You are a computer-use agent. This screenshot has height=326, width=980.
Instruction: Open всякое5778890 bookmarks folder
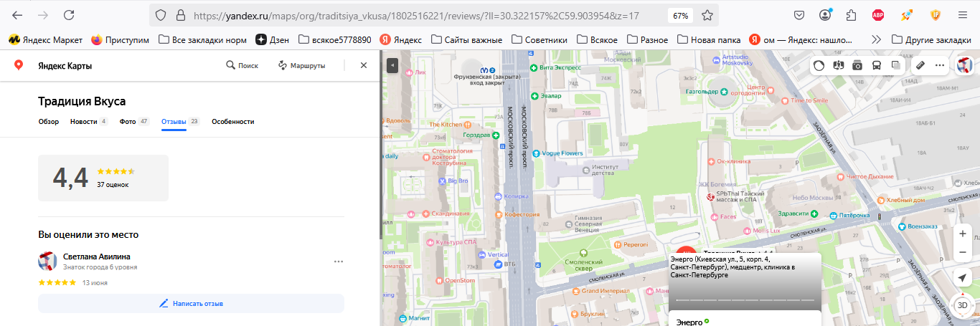point(334,40)
